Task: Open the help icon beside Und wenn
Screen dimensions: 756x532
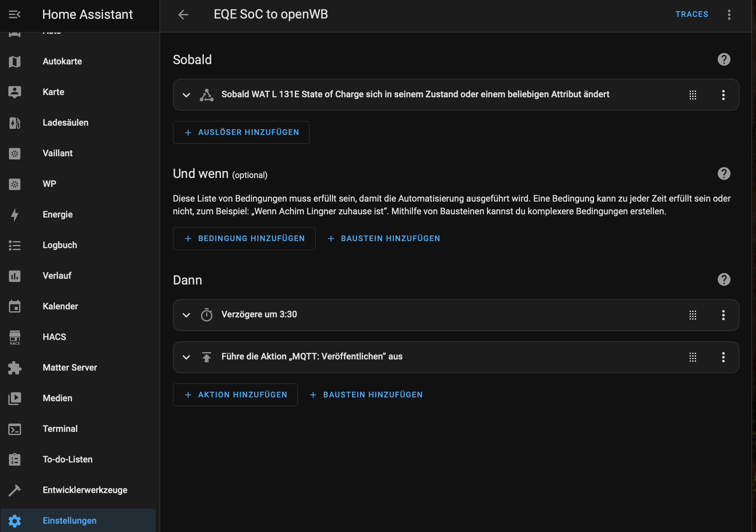Action: pyautogui.click(x=723, y=174)
